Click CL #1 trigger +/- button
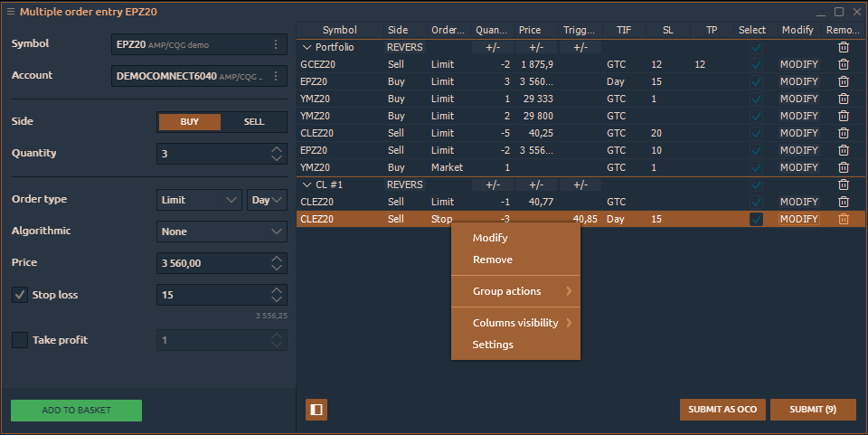Screen dimensions: 868x435 580,184
